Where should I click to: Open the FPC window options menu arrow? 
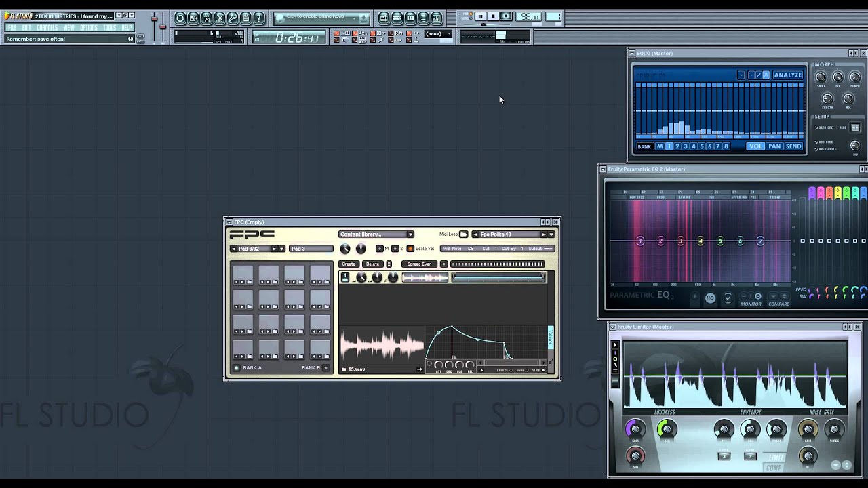[229, 222]
